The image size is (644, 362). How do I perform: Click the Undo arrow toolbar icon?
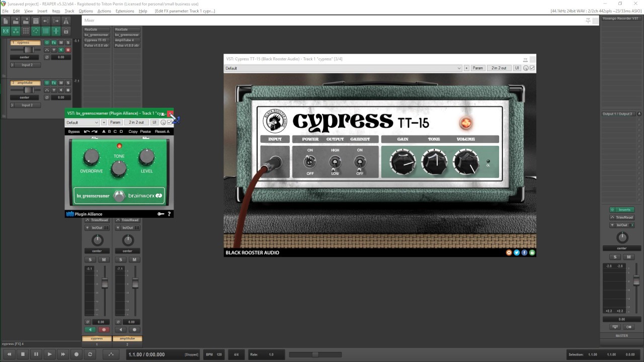[46, 21]
